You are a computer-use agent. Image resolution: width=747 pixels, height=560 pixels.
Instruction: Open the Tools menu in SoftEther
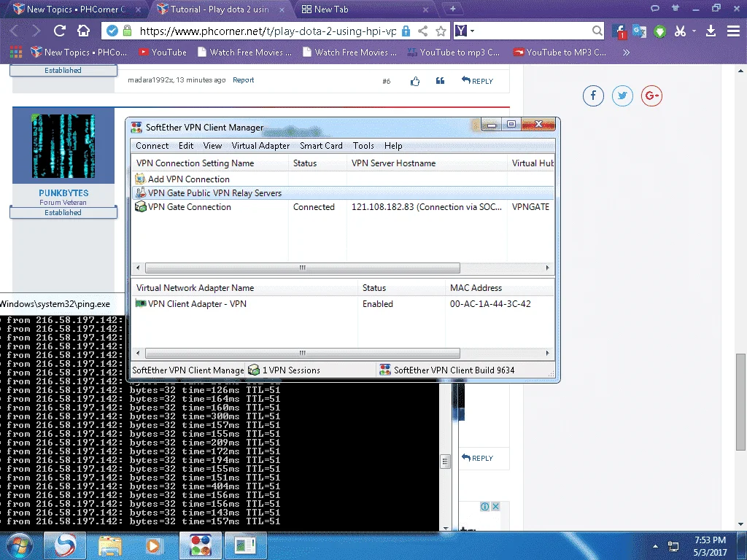(x=363, y=146)
